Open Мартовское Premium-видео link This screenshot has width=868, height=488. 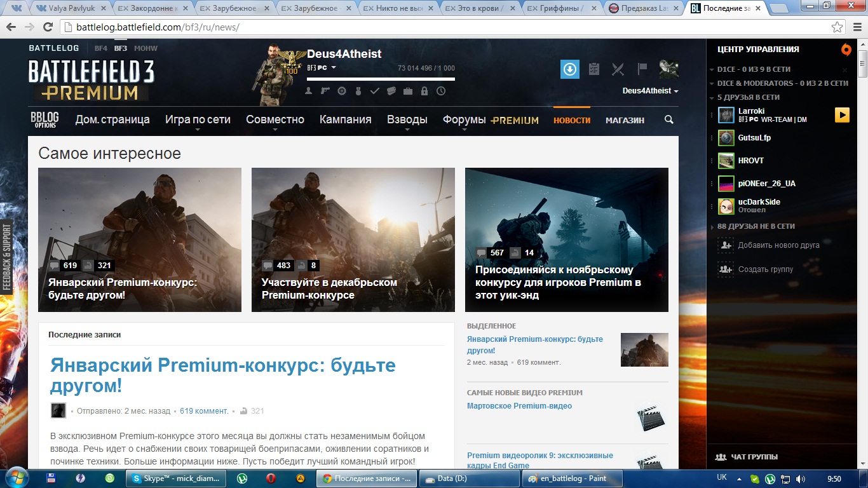pyautogui.click(x=519, y=406)
